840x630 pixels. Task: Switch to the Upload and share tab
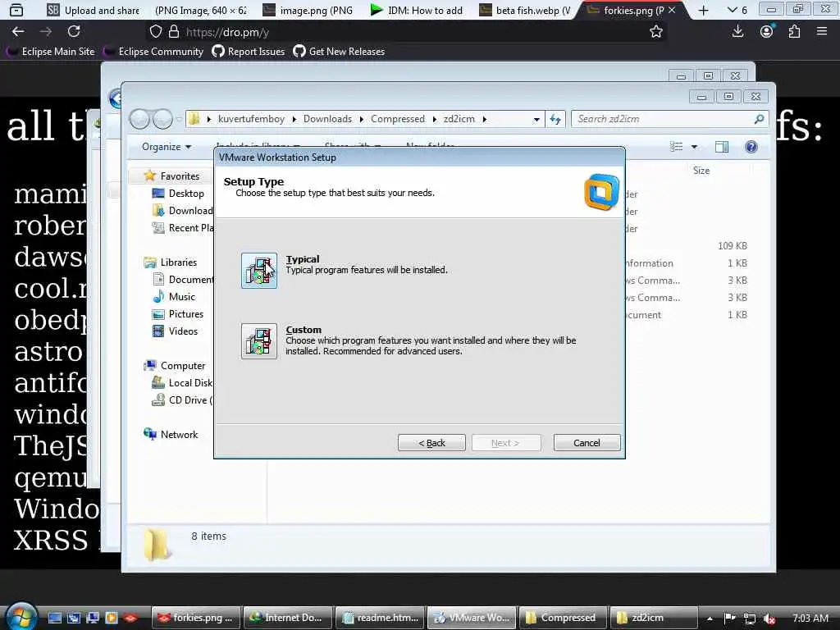click(94, 10)
